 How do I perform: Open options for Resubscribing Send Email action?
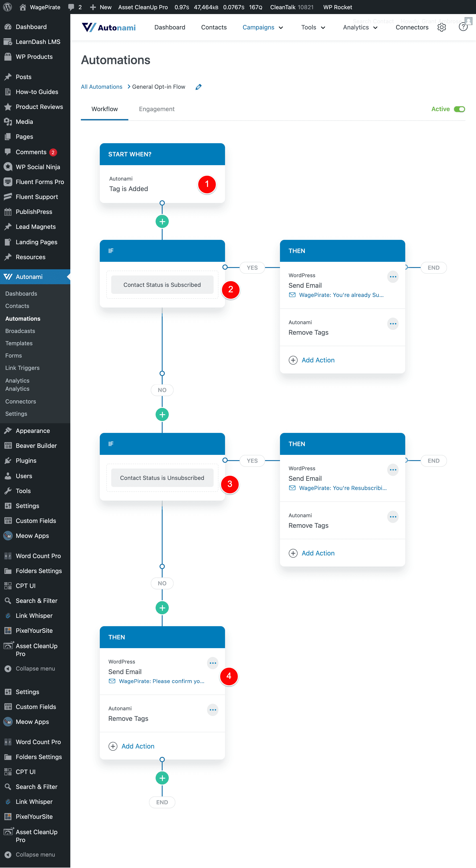393,470
